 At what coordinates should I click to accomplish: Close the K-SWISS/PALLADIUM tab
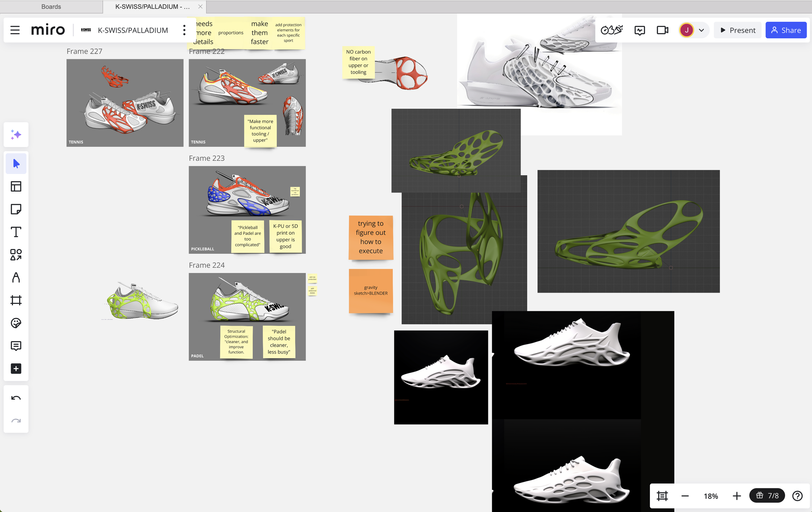[x=200, y=6]
